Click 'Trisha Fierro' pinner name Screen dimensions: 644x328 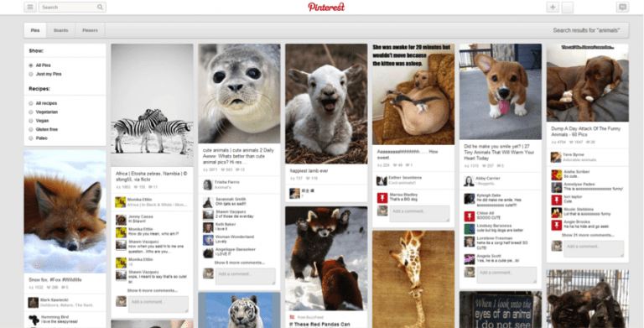[226, 182]
